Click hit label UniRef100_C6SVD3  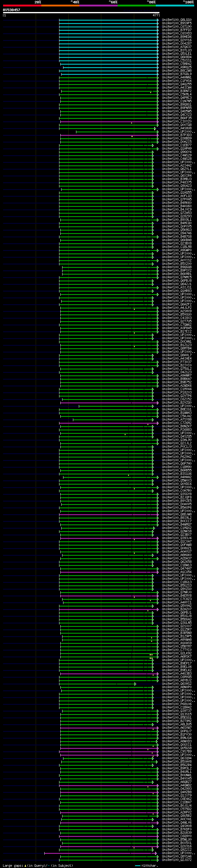click(176, 33)
